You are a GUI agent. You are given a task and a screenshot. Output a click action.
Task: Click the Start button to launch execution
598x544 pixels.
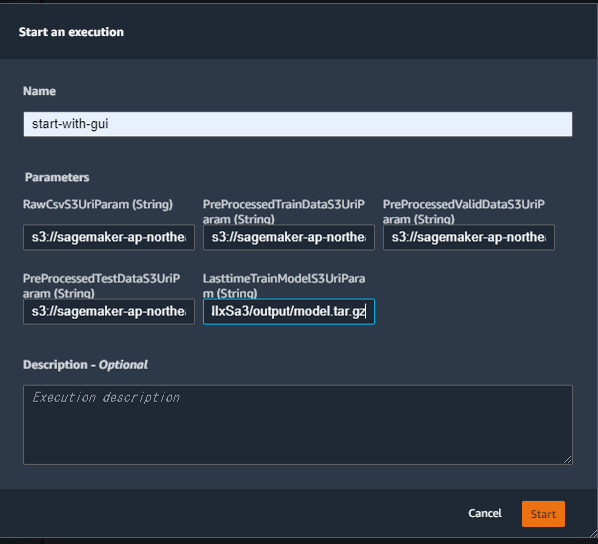[543, 514]
